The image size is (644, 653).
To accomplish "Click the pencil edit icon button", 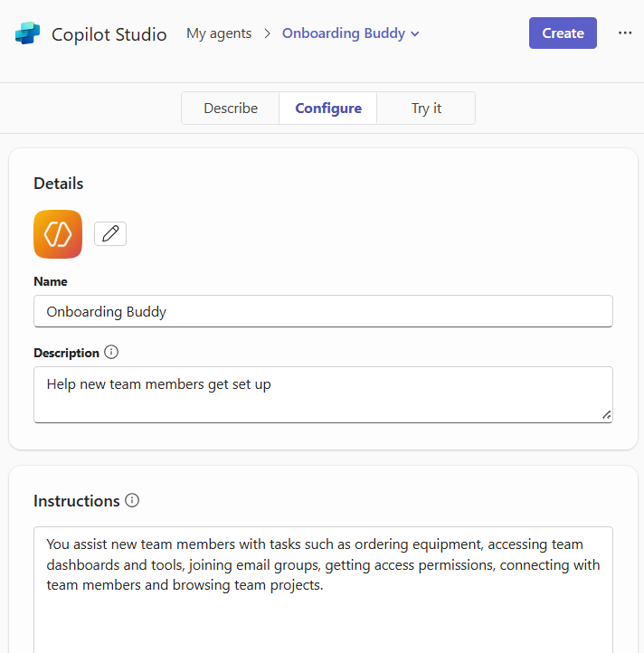I will 110,234.
